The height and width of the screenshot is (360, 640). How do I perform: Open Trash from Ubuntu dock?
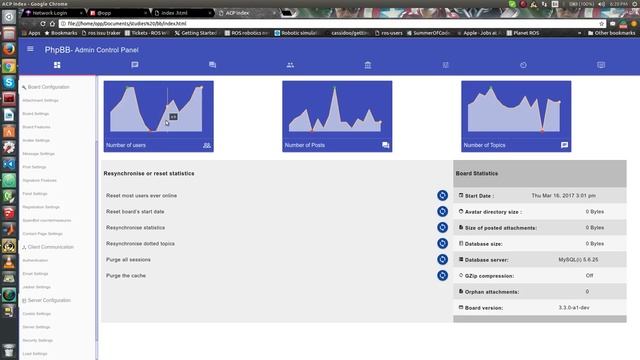(9, 351)
